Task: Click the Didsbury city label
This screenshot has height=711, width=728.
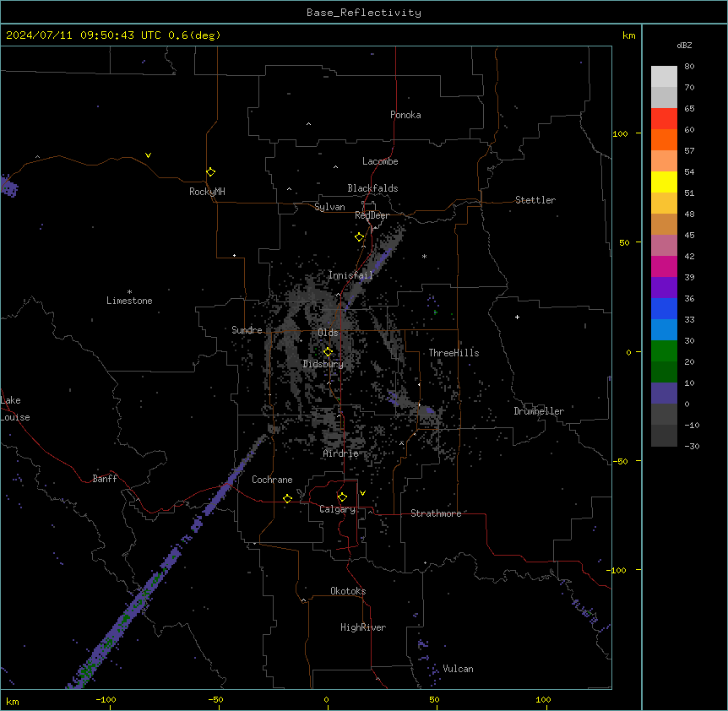Action: coord(323,364)
